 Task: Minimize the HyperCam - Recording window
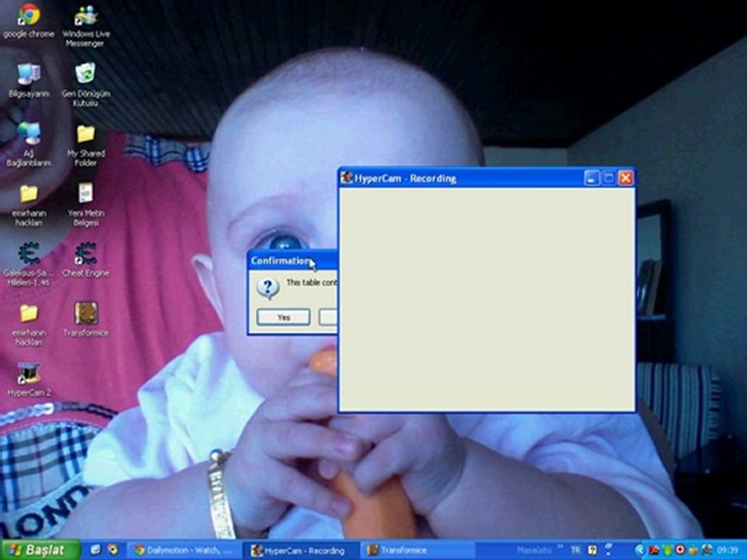(x=591, y=179)
